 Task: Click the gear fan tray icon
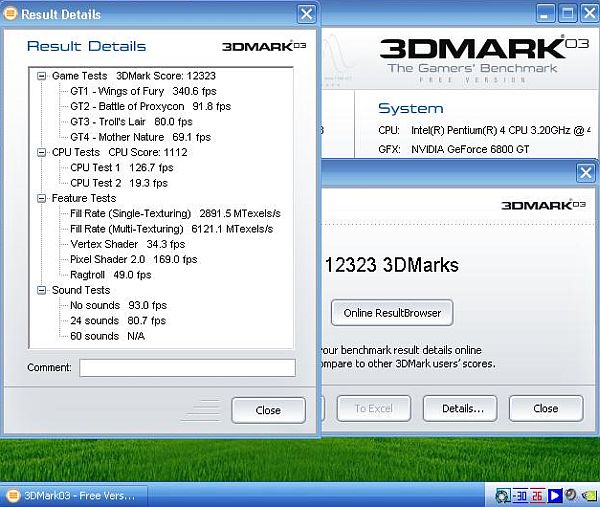coord(502,496)
